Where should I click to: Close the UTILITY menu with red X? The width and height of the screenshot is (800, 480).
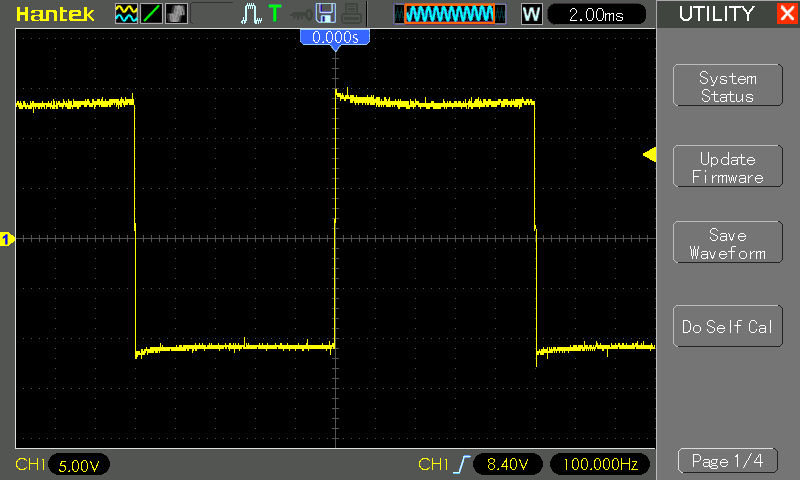pyautogui.click(x=786, y=14)
